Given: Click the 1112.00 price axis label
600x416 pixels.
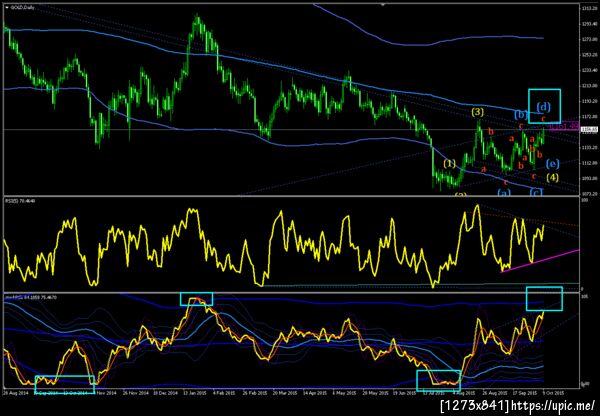Looking at the screenshot, I should [x=589, y=163].
